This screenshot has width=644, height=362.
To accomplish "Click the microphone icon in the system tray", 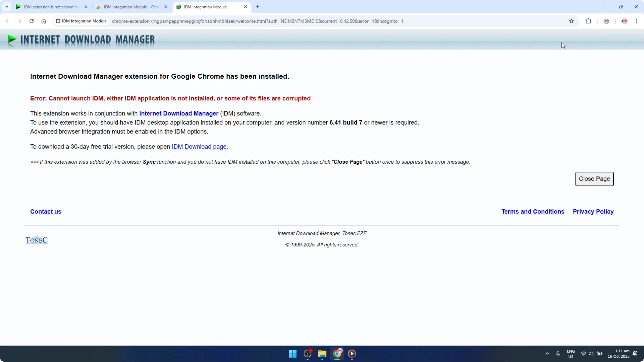I will point(559,354).
